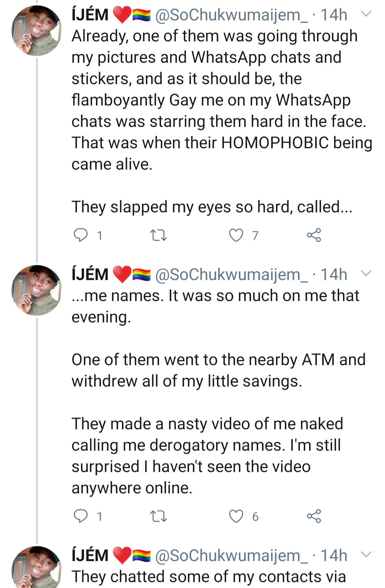Expand options chevron on third tweet
Screen dimensions: 385x588
point(366,555)
